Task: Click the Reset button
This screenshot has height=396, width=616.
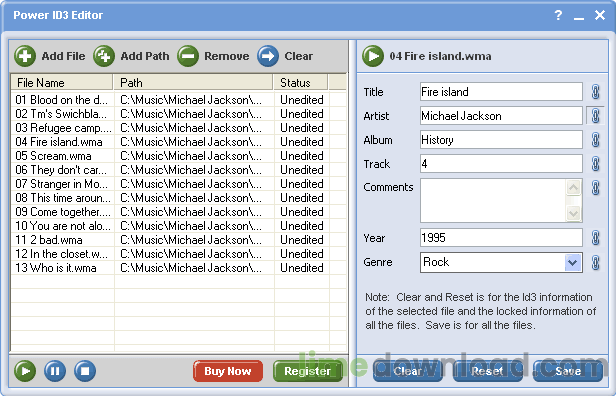Action: click(488, 371)
